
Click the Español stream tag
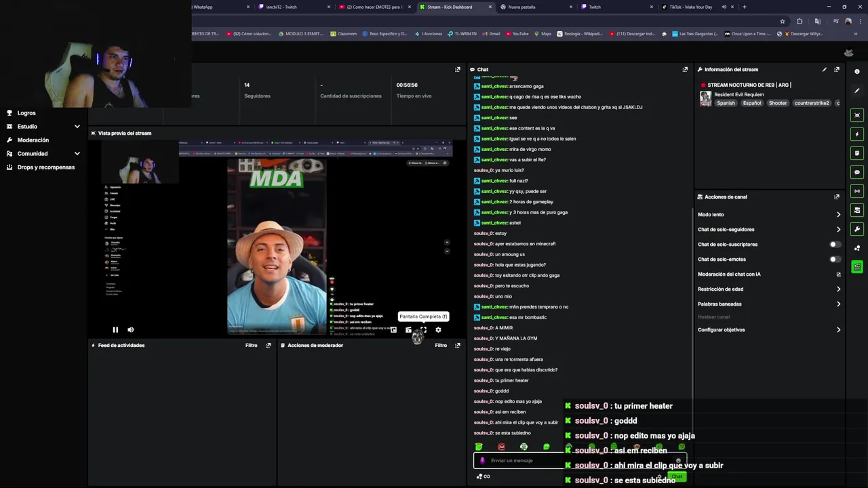pos(752,103)
